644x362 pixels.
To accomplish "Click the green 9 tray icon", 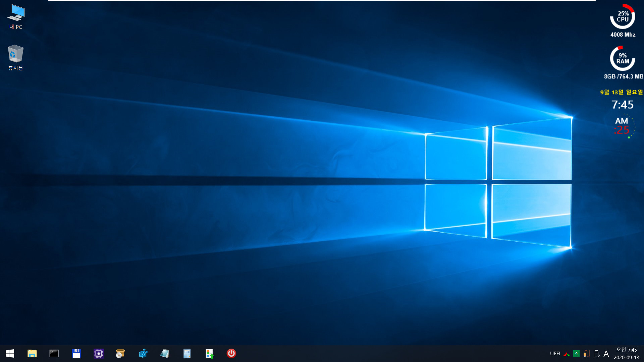I will (x=576, y=354).
